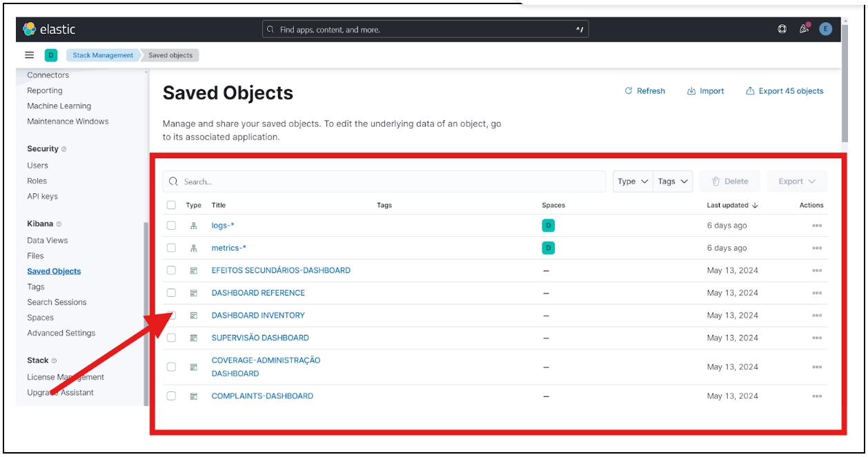Go to Stack Management breadcrumb

click(x=103, y=55)
